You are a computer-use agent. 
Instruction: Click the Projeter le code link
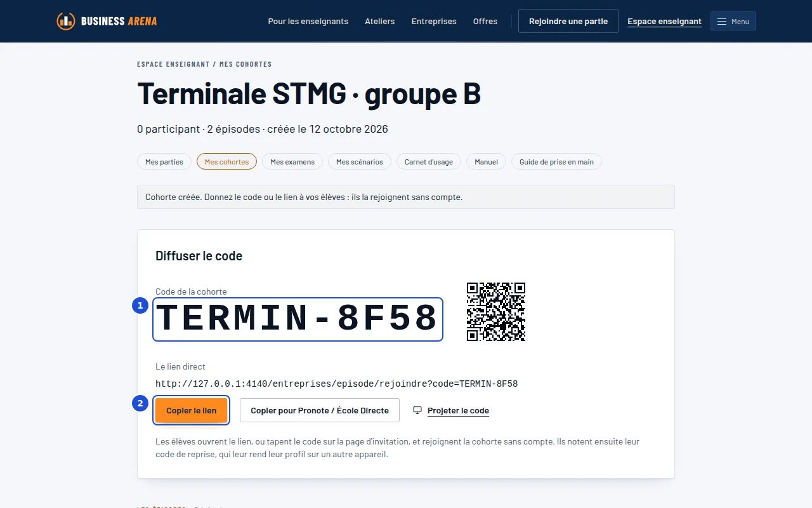coord(458,411)
